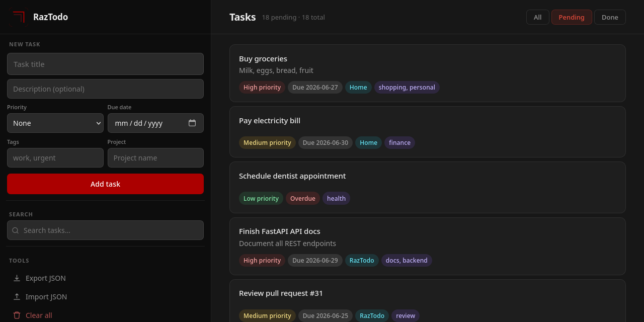
Task: Open the Pay electricity bill task
Action: 270,121
